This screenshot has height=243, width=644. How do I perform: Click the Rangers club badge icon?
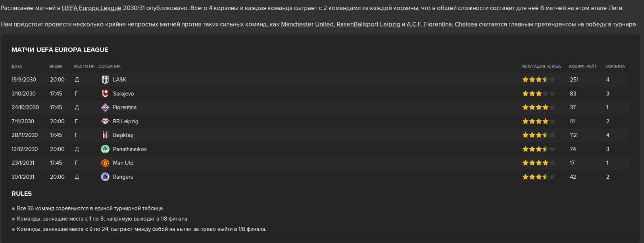105,177
